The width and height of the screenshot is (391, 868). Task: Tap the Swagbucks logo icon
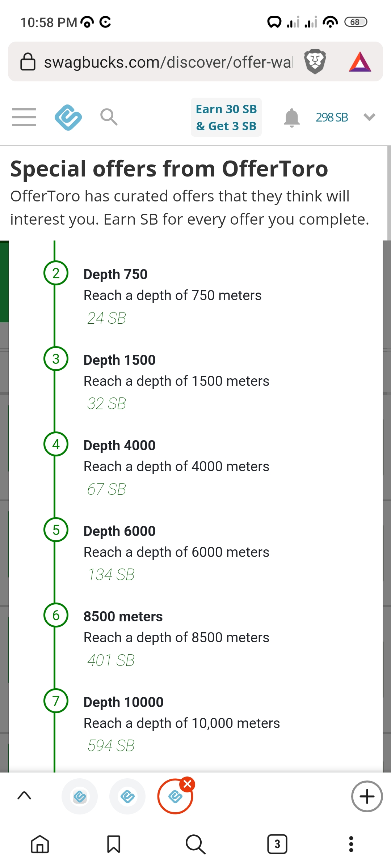(x=68, y=117)
